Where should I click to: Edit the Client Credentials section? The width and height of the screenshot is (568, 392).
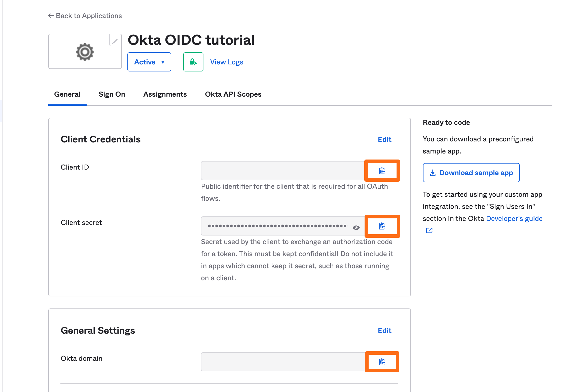coord(384,140)
